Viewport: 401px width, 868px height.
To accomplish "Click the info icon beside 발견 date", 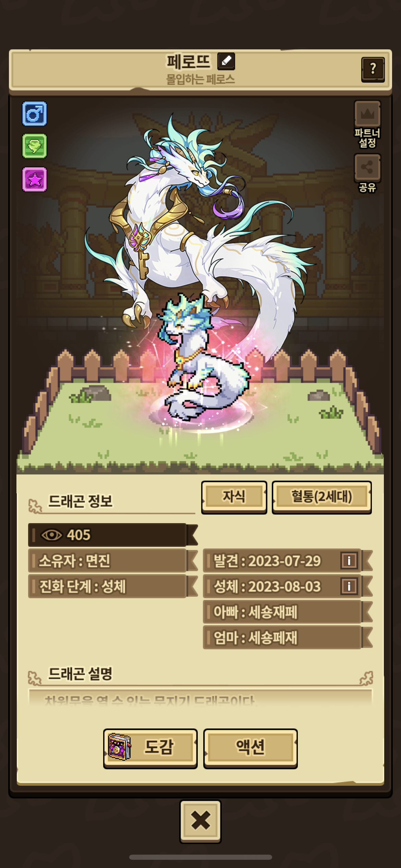I will (x=349, y=560).
